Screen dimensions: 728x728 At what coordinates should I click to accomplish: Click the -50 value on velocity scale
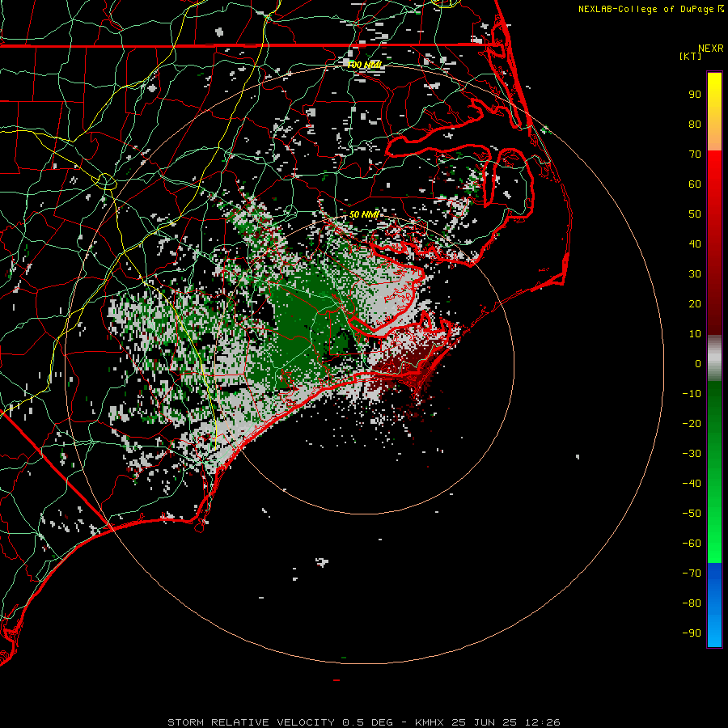tap(692, 514)
